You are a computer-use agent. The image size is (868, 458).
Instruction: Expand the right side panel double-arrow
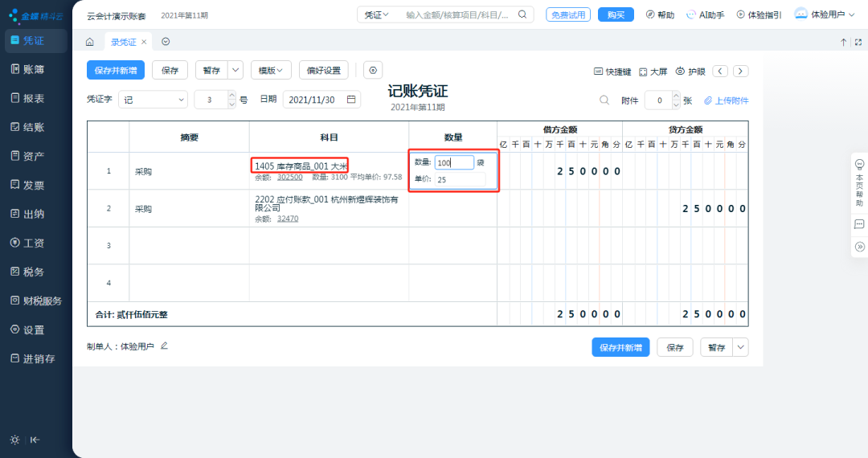(x=859, y=247)
